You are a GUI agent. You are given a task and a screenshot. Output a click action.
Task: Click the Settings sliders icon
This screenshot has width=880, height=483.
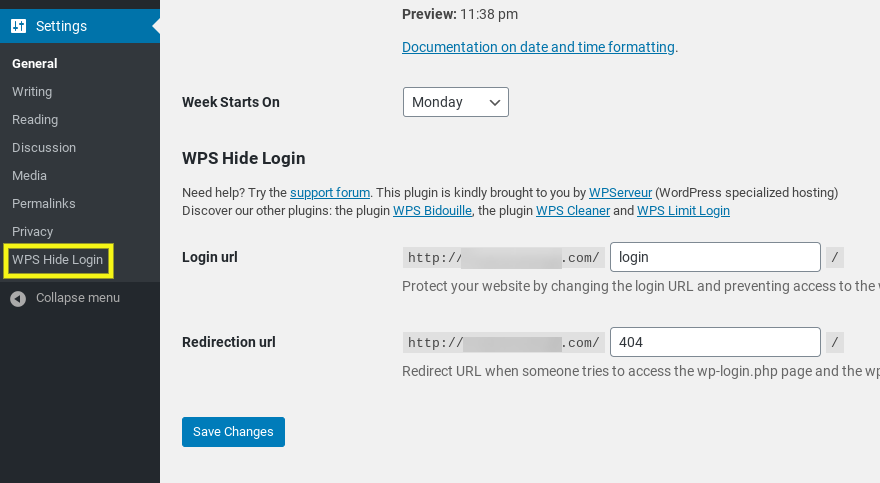tap(19, 26)
